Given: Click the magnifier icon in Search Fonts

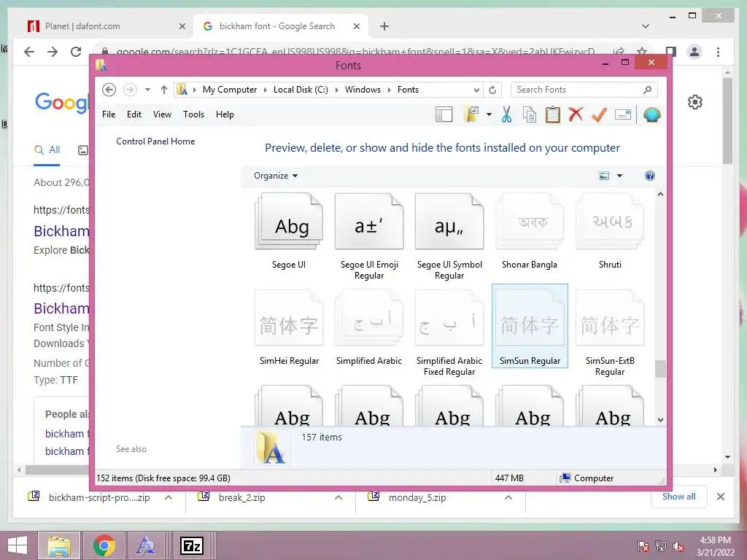Looking at the screenshot, I should (648, 90).
